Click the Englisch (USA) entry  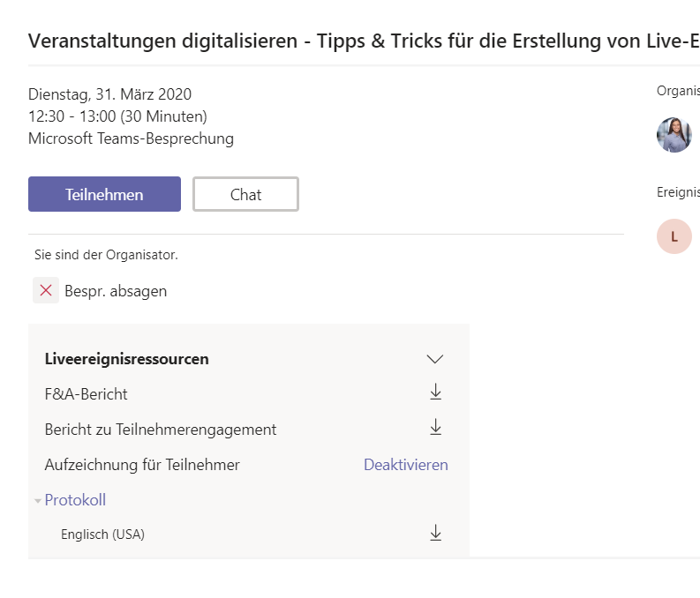pos(102,534)
